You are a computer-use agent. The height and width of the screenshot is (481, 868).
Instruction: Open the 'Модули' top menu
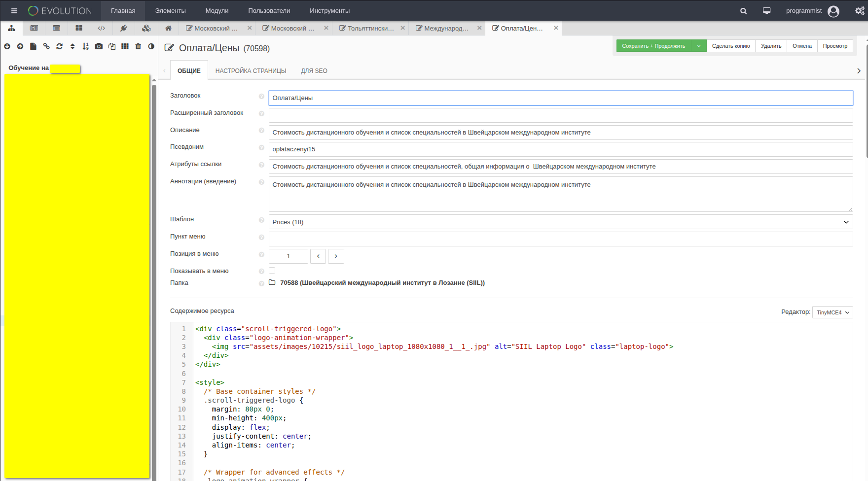click(x=217, y=11)
